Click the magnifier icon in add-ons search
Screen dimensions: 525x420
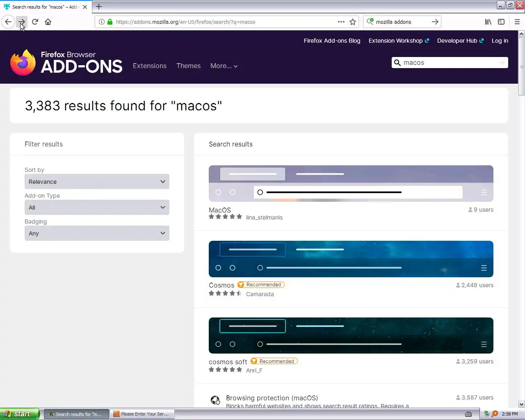point(397,63)
